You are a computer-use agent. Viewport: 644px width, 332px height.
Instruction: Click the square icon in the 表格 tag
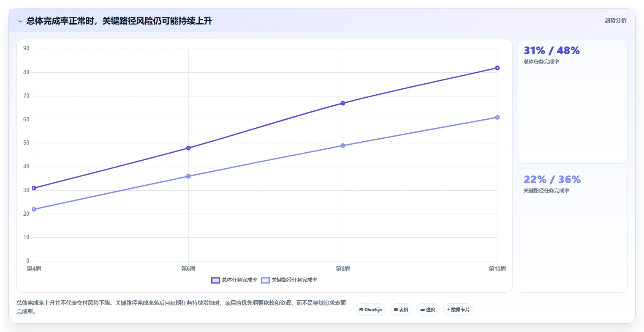point(396,310)
